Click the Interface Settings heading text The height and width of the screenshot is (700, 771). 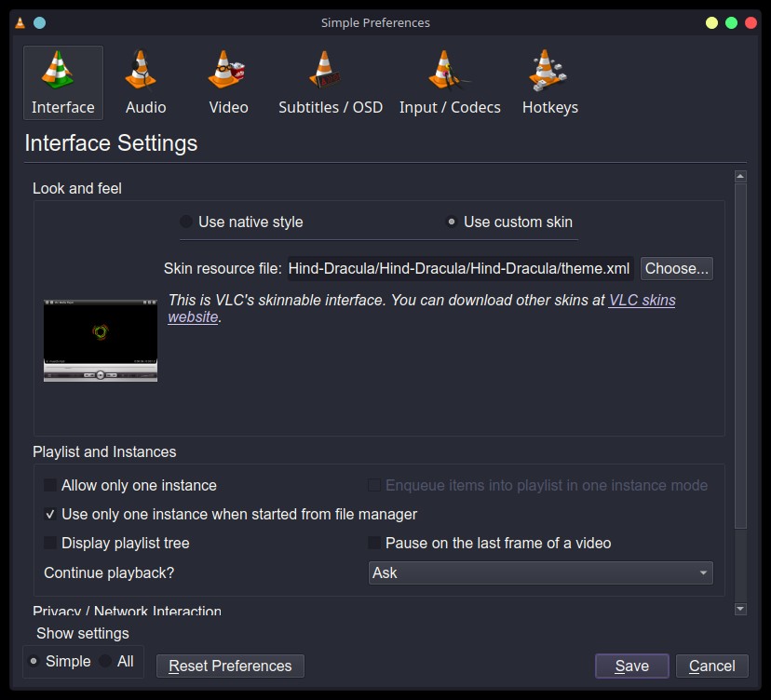coord(111,143)
